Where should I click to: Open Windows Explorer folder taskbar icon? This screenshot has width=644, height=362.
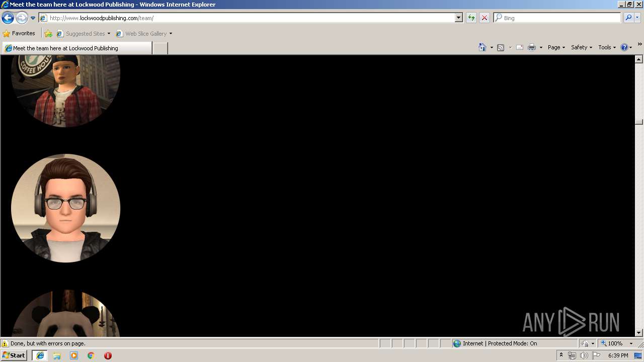57,355
